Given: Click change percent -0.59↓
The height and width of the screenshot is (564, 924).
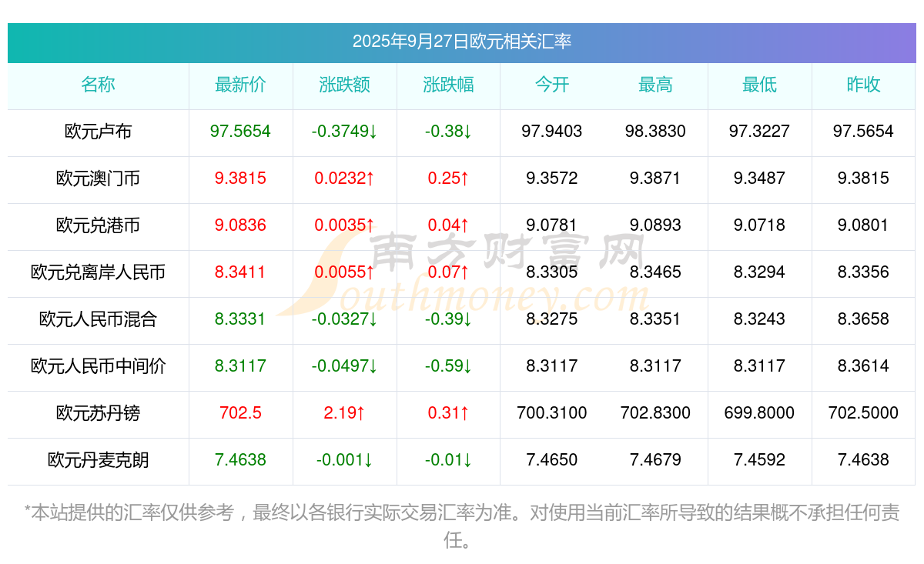Looking at the screenshot, I should pyautogui.click(x=448, y=366).
